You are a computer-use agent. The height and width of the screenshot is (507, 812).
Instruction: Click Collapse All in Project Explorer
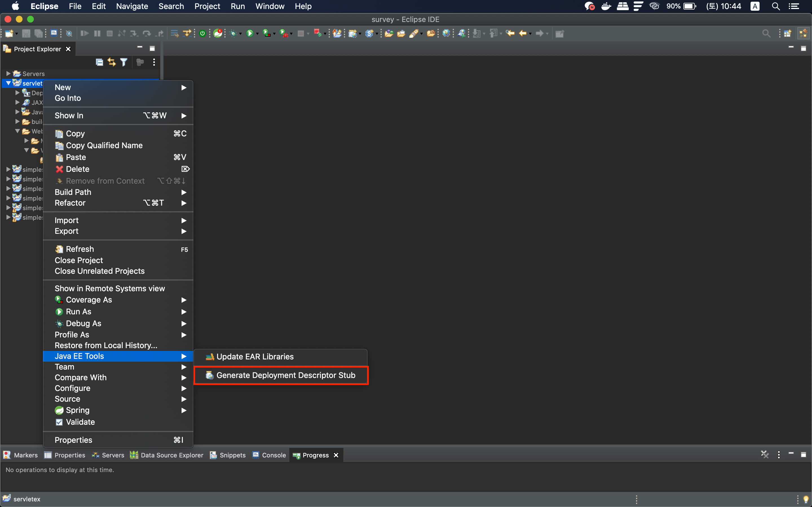click(x=99, y=62)
